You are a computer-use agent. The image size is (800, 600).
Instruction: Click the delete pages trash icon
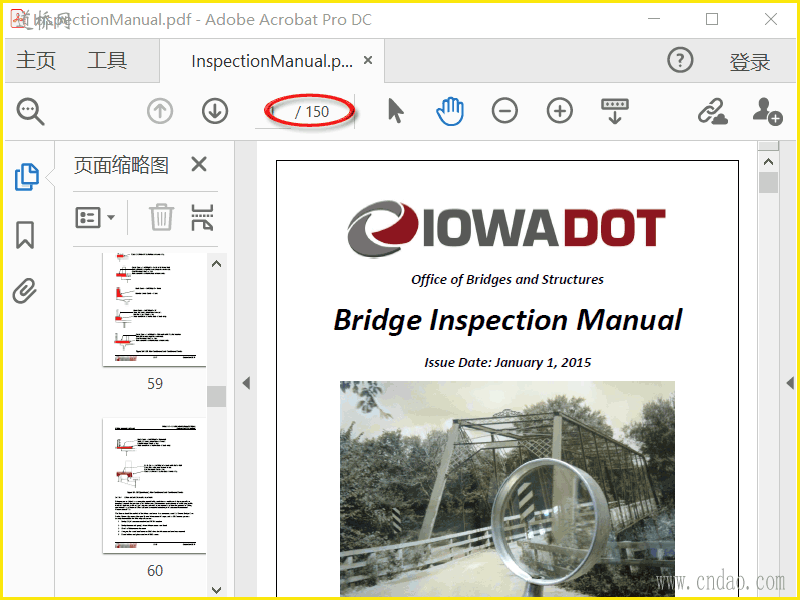[161, 217]
